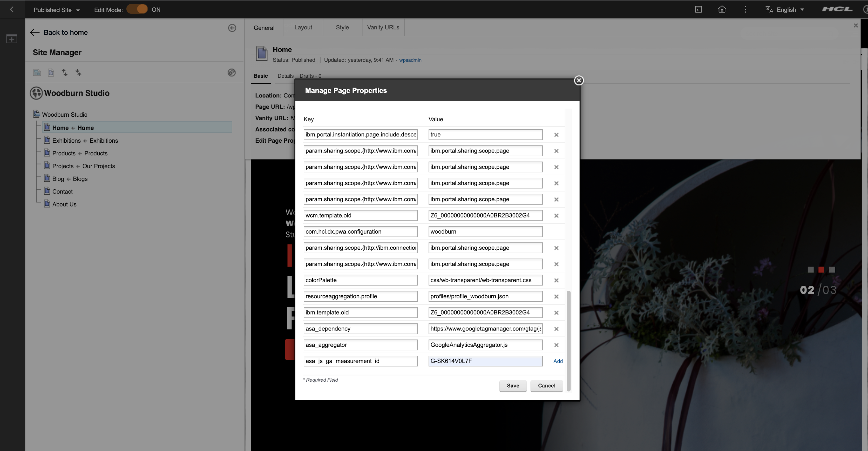Open the side panel icon next to the home icon

[698, 9]
